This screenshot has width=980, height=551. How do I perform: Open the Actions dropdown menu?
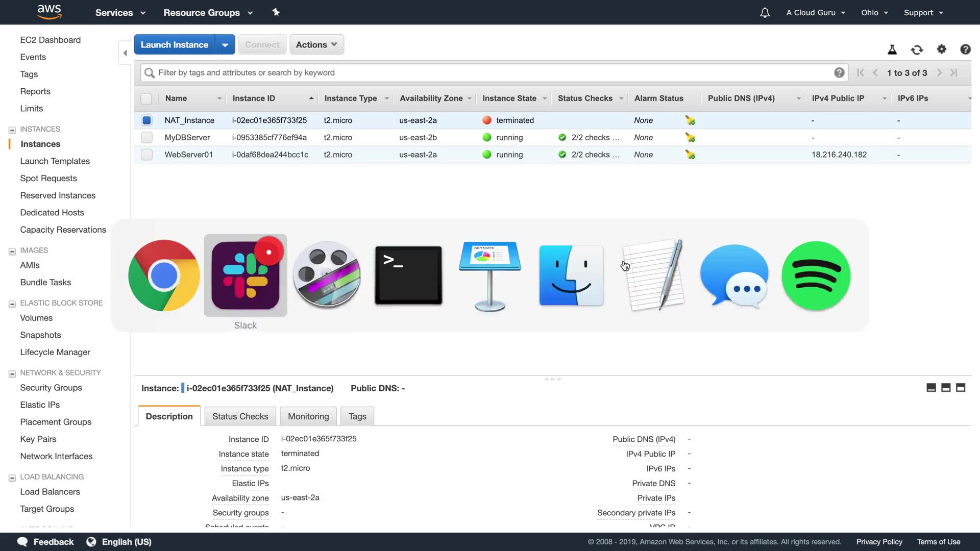[316, 44]
